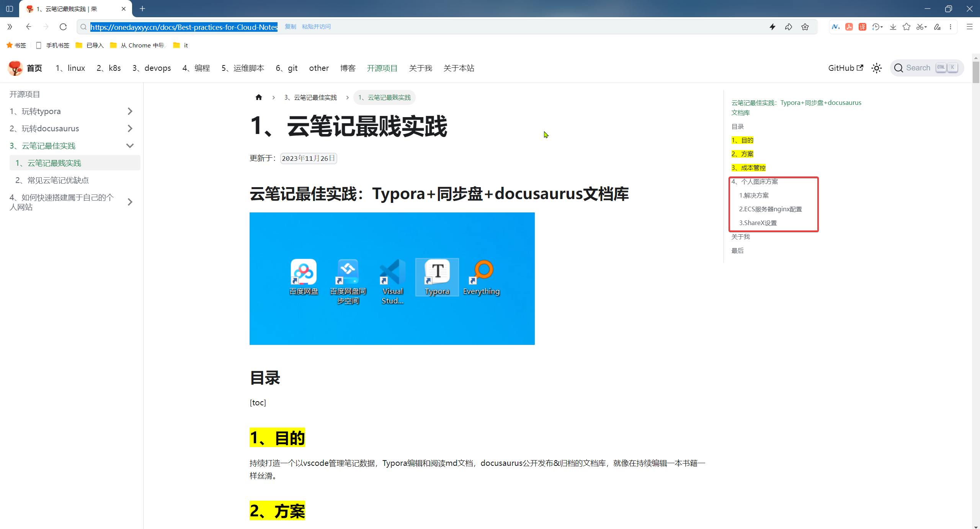Open the hamburger browser main menu
This screenshot has width=980, height=529.
coord(970,27)
